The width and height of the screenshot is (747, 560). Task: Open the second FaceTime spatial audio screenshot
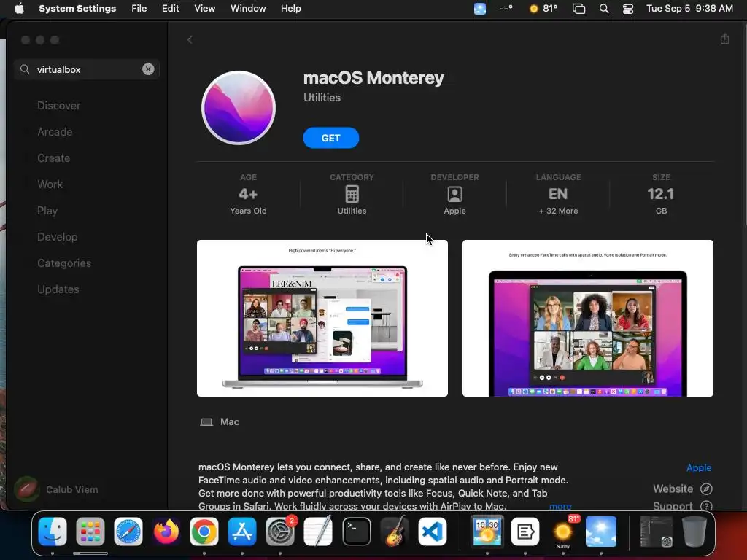coord(587,318)
